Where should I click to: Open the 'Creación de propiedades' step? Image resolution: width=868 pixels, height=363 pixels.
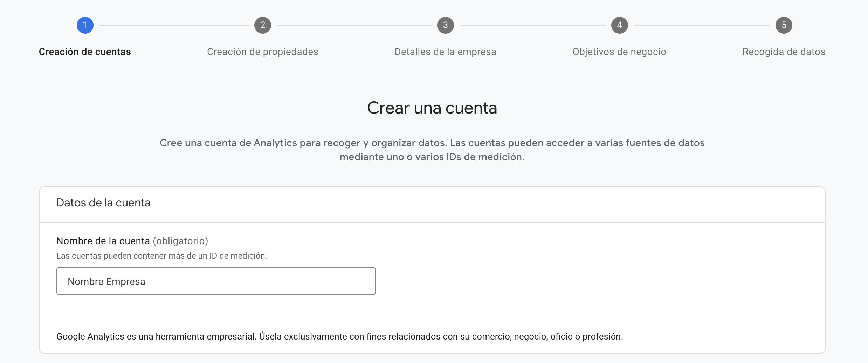tap(262, 52)
